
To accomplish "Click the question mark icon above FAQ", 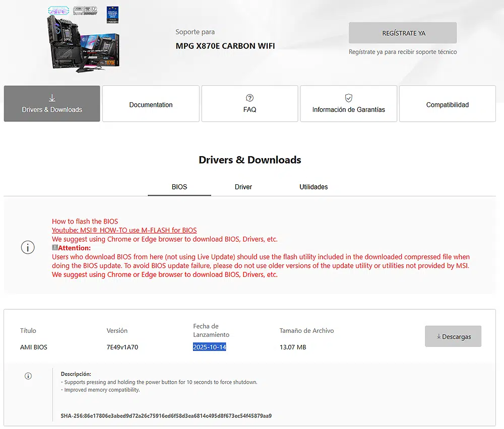I will [x=249, y=98].
